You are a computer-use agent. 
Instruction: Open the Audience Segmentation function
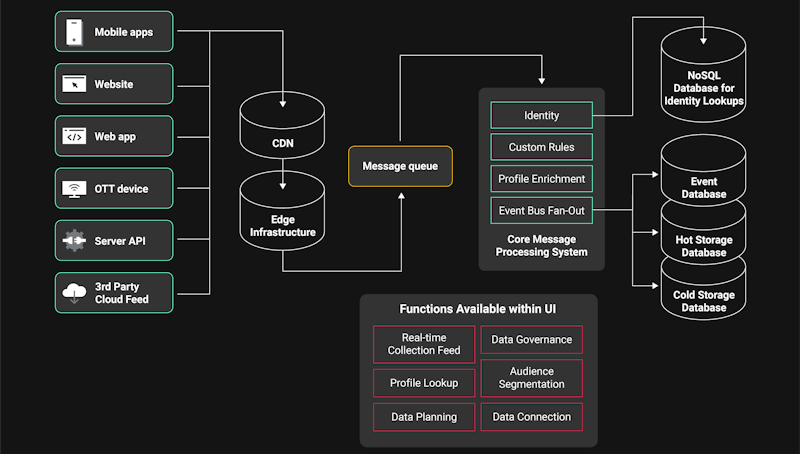click(x=532, y=378)
